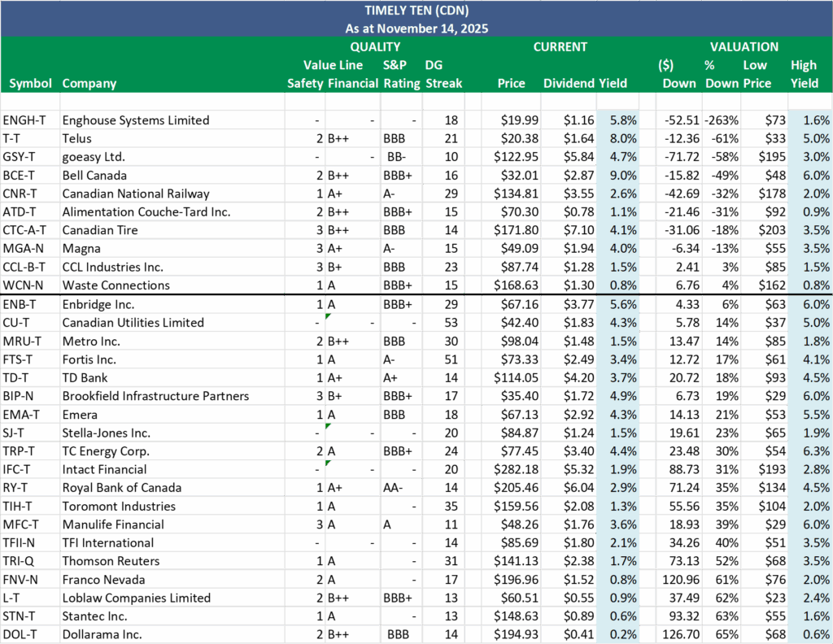Screen dimensions: 833x644
Task: Select Stantec Inc. company cell
Action: 172,616
